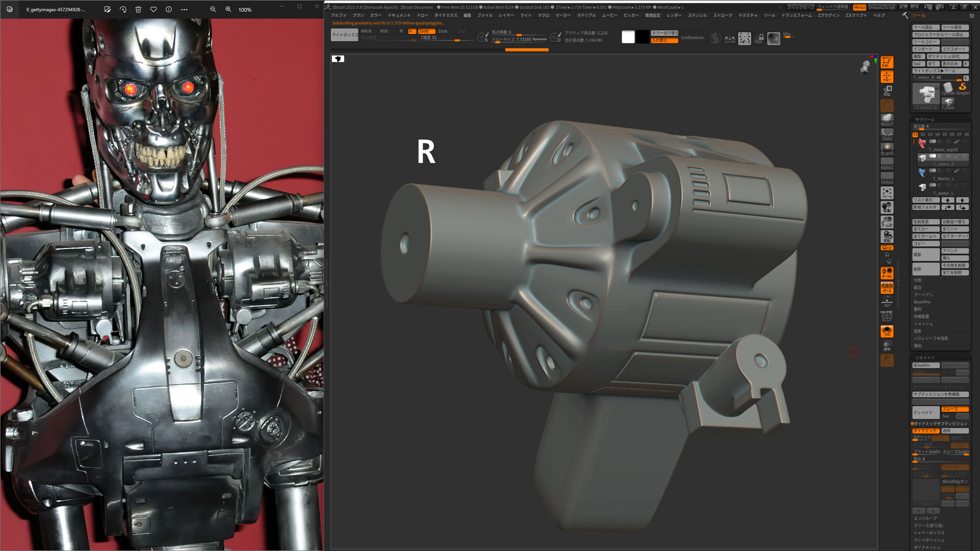Collapse the ジオメトリ (Geometry) panel
Screen dimensions: 980x551
pyautogui.click(x=925, y=358)
